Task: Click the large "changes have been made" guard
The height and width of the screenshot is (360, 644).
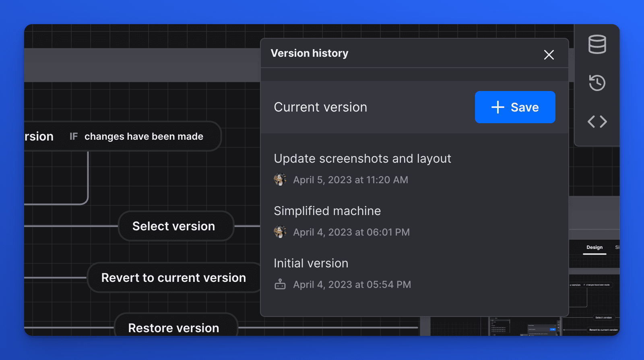Action: [x=144, y=137]
